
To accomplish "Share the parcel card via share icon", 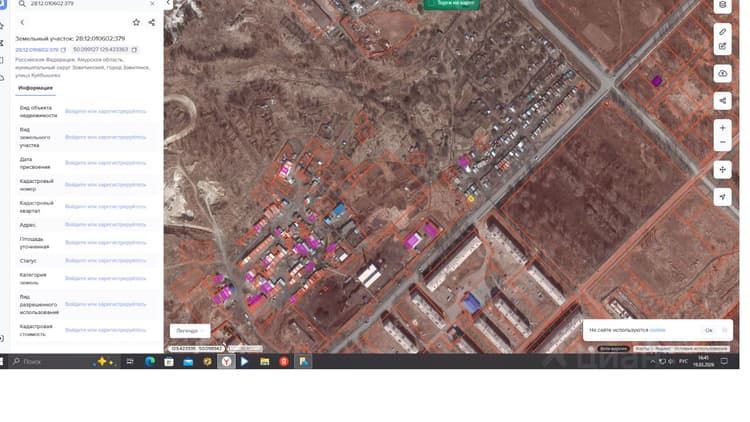I will (x=152, y=22).
